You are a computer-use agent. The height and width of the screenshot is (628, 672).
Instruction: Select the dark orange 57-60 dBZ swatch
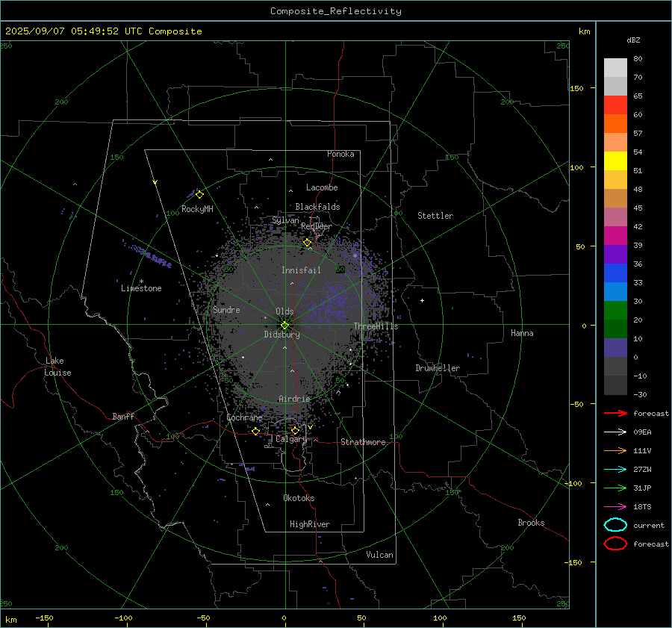coord(615,124)
